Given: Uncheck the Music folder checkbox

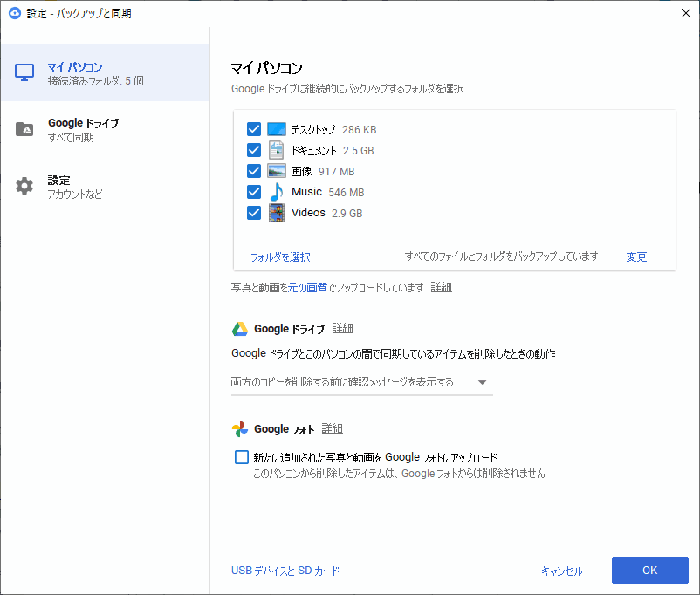Looking at the screenshot, I should [254, 192].
